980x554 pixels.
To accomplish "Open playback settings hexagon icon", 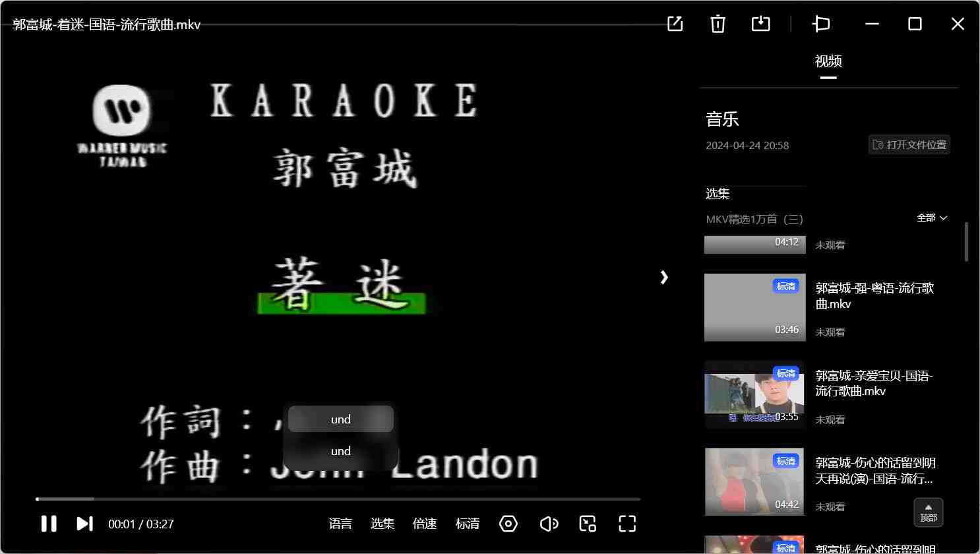I will point(508,524).
